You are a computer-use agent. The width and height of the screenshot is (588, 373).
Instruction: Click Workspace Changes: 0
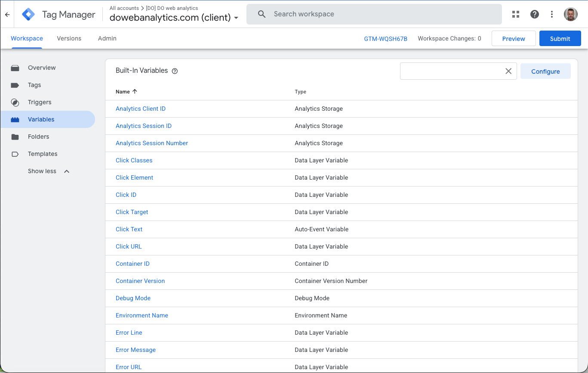point(449,38)
